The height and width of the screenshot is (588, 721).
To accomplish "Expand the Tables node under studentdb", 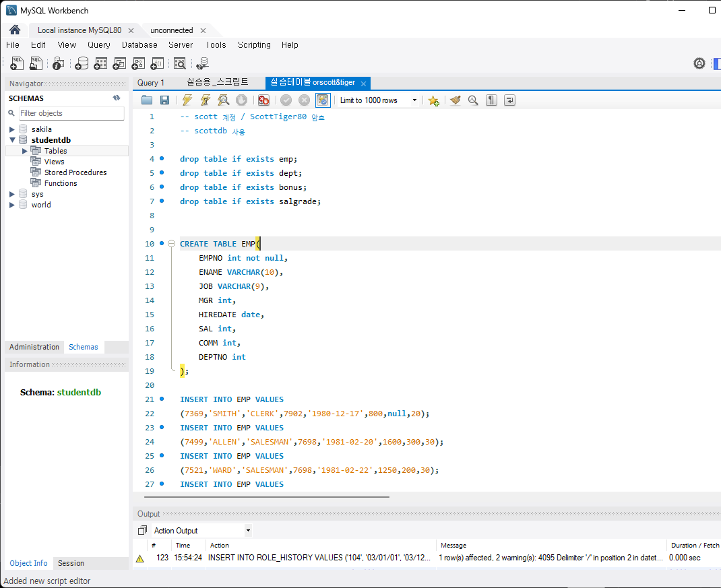I will pos(25,151).
